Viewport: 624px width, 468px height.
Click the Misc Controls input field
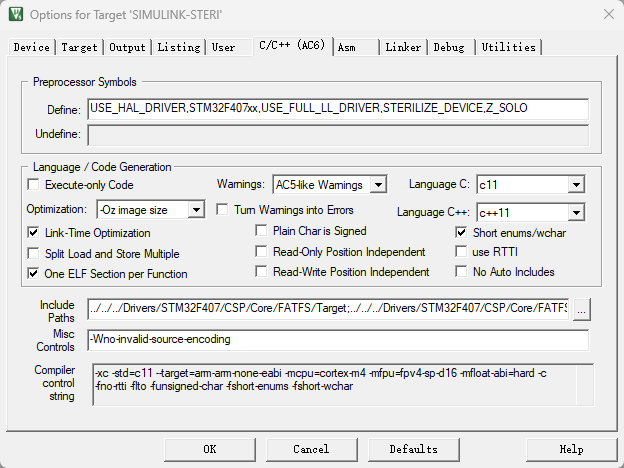(x=338, y=340)
